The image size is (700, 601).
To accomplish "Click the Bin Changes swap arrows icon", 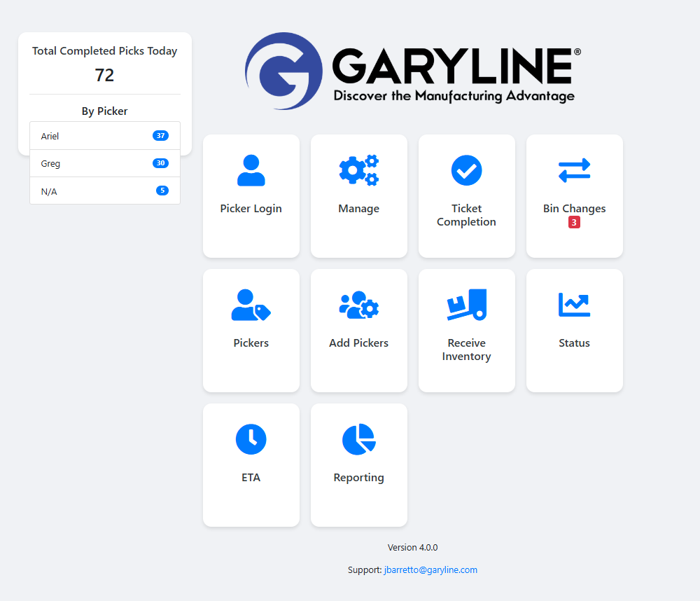I will [575, 170].
